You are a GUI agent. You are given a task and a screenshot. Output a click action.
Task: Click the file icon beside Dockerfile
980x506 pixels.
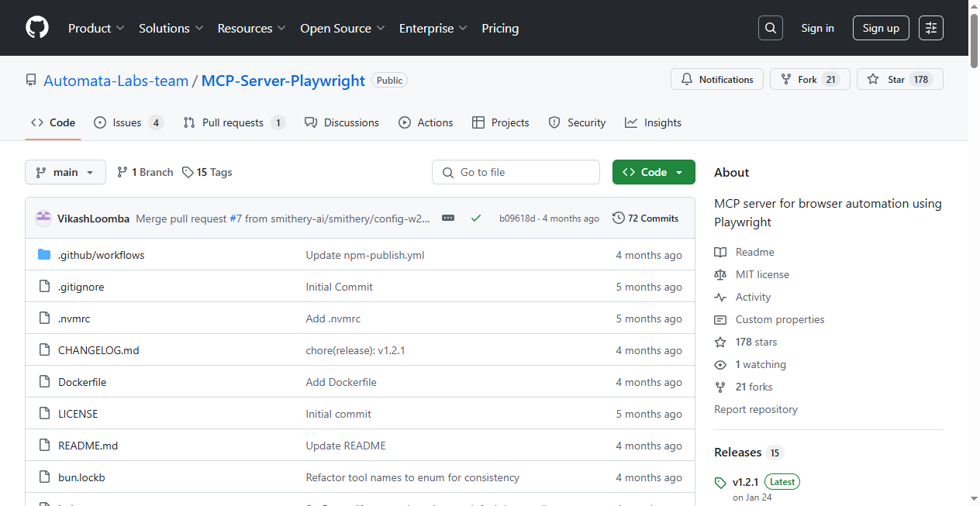point(44,382)
